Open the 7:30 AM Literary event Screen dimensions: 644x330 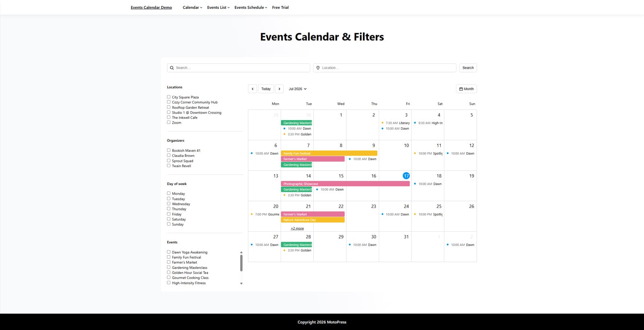[x=395, y=123]
